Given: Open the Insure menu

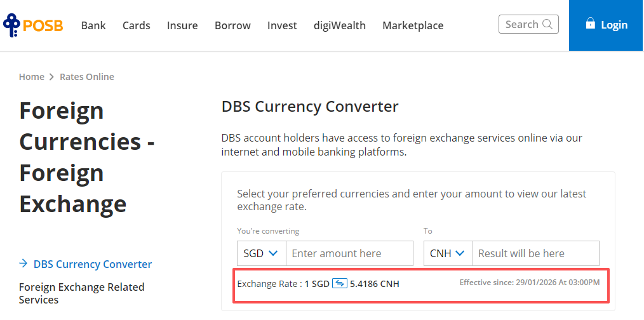Looking at the screenshot, I should point(182,25).
